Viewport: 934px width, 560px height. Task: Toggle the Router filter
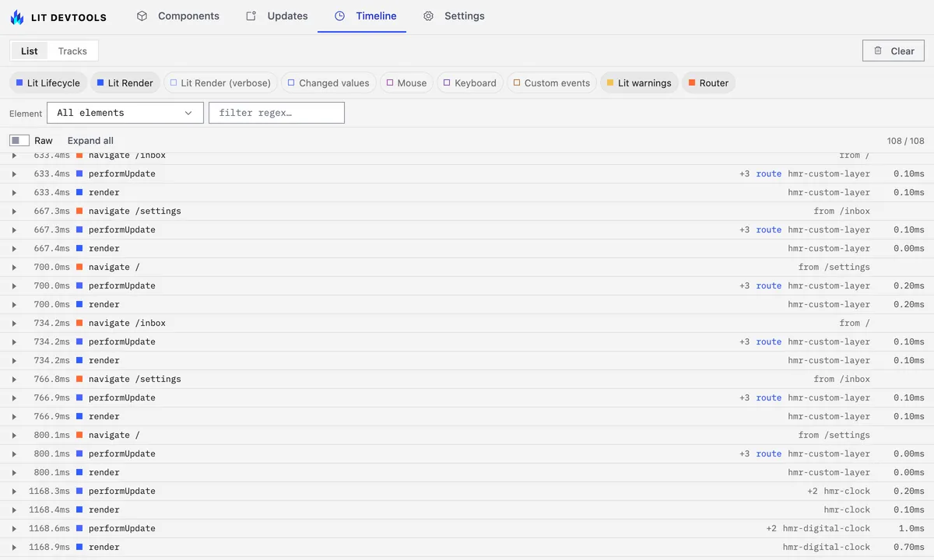[x=708, y=82]
